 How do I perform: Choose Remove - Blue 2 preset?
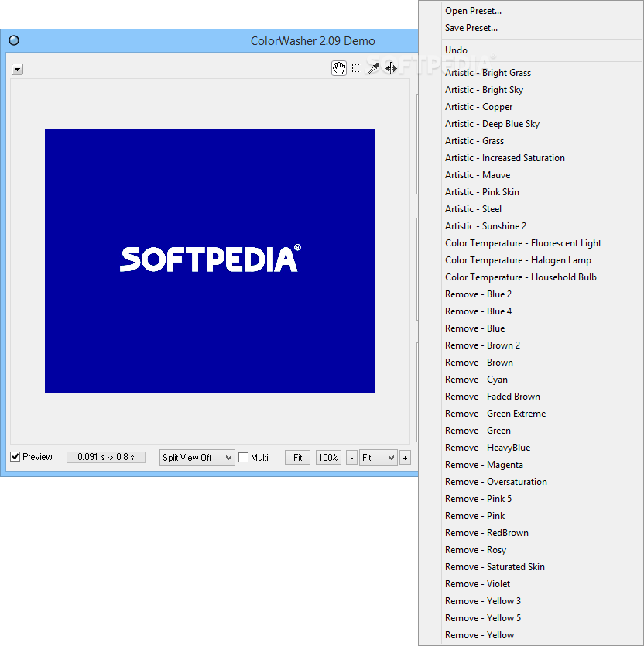tap(530, 294)
